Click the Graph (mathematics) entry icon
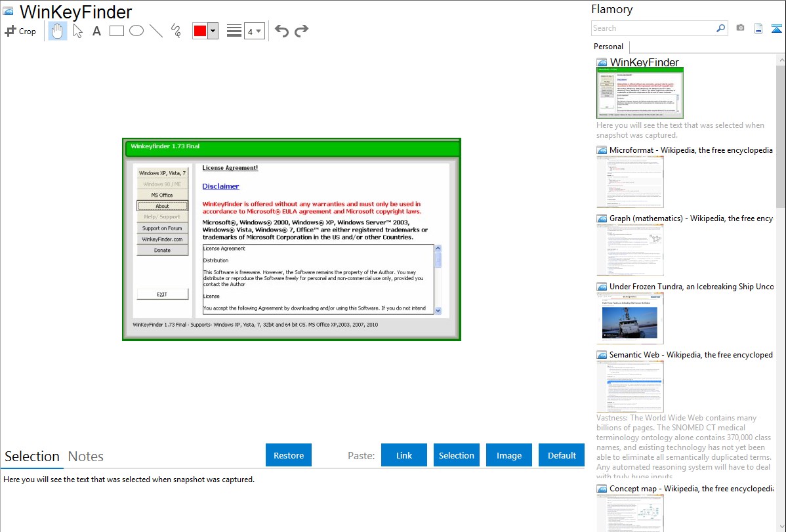Viewport: 786px width, 532px height. coord(602,218)
